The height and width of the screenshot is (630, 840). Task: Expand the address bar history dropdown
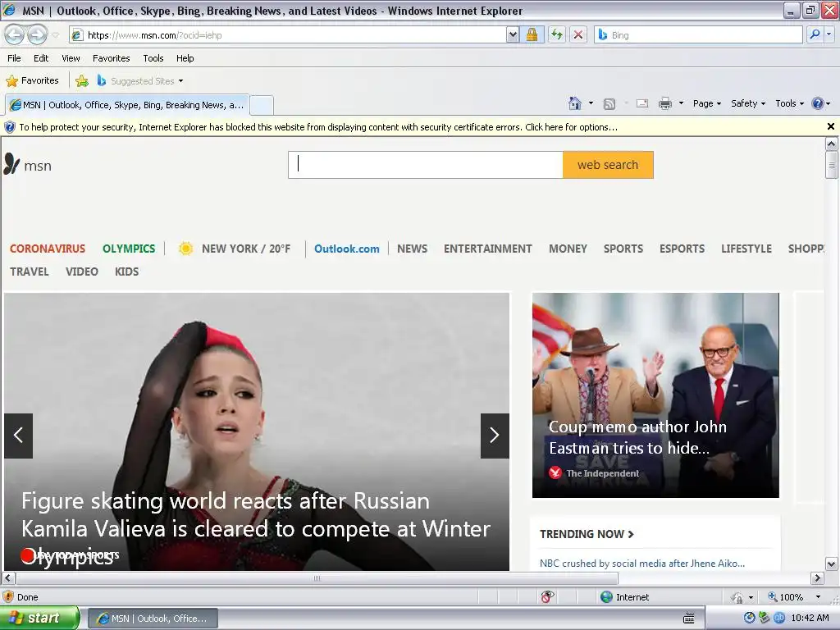[513, 35]
